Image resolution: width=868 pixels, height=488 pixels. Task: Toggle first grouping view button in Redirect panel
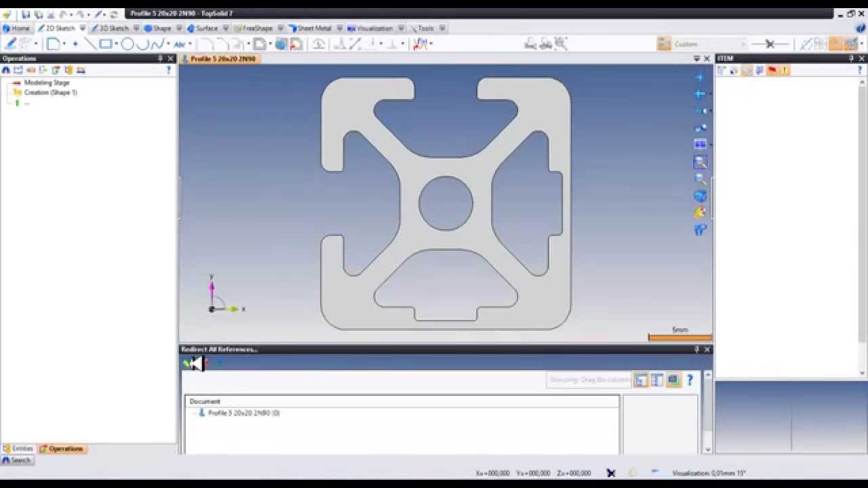point(641,380)
